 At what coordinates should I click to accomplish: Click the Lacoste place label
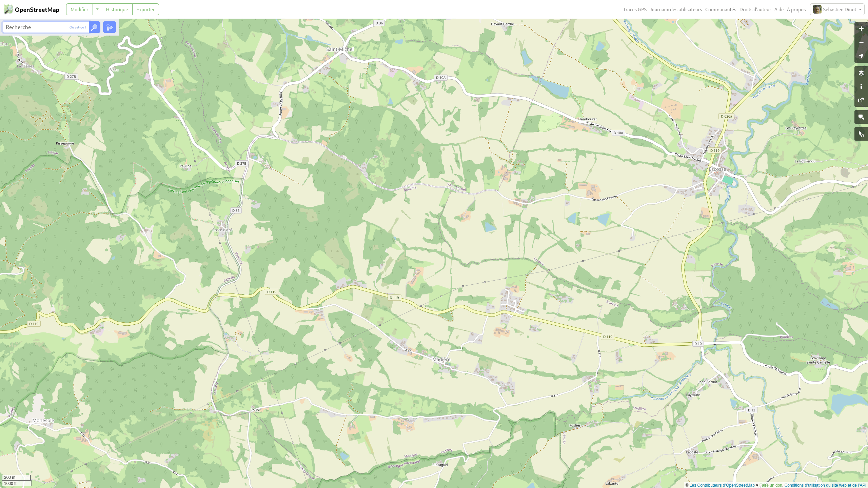692,452
